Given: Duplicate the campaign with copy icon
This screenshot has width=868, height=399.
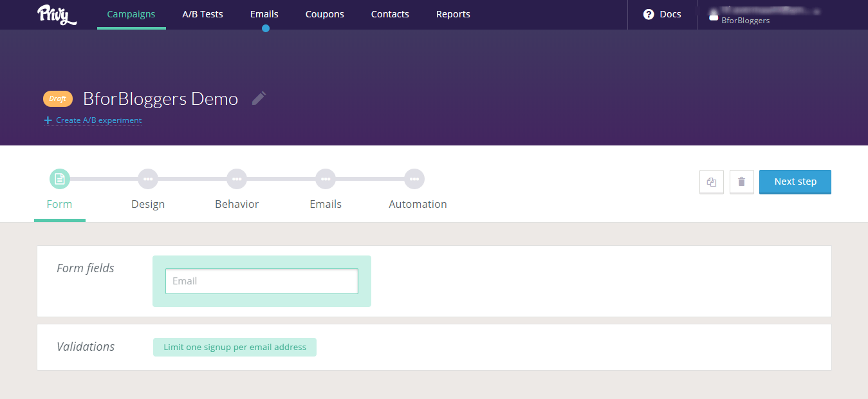Looking at the screenshot, I should click(712, 182).
